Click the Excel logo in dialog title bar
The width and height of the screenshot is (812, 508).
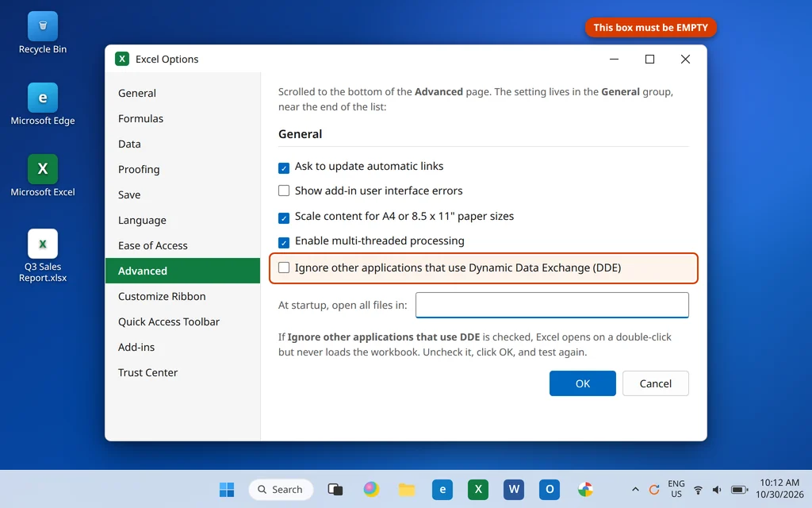pyautogui.click(x=121, y=59)
